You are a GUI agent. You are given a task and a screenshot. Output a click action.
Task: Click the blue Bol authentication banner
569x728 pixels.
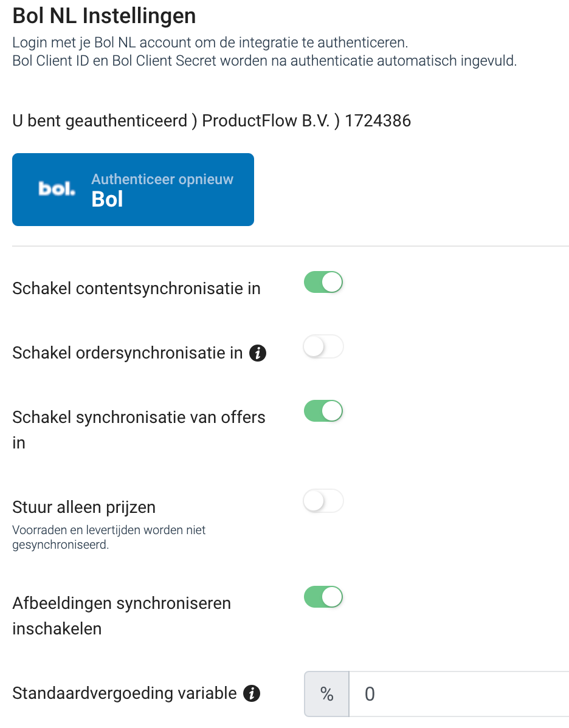[x=133, y=189]
